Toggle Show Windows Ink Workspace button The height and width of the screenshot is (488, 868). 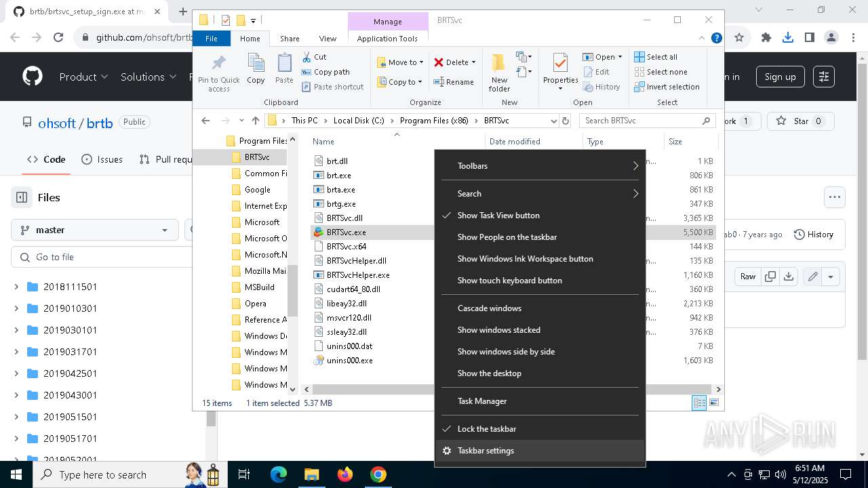[x=540, y=259]
